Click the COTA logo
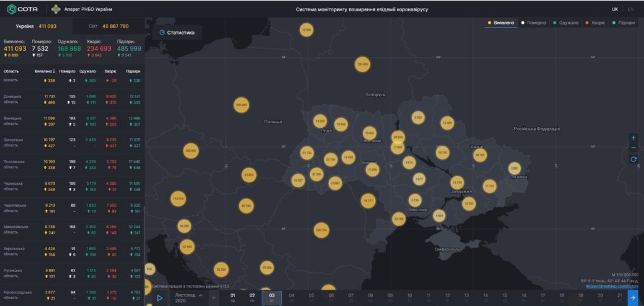Viewport: 644px width, 306px height. 23,9
